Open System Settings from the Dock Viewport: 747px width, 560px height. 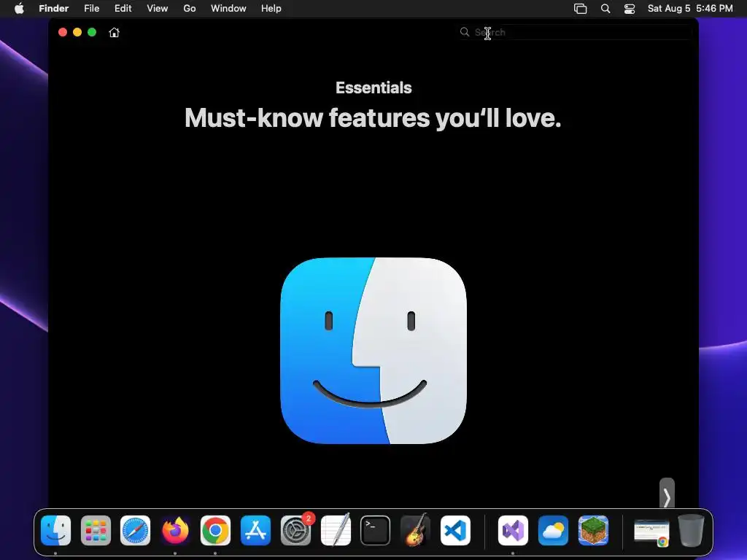295,531
